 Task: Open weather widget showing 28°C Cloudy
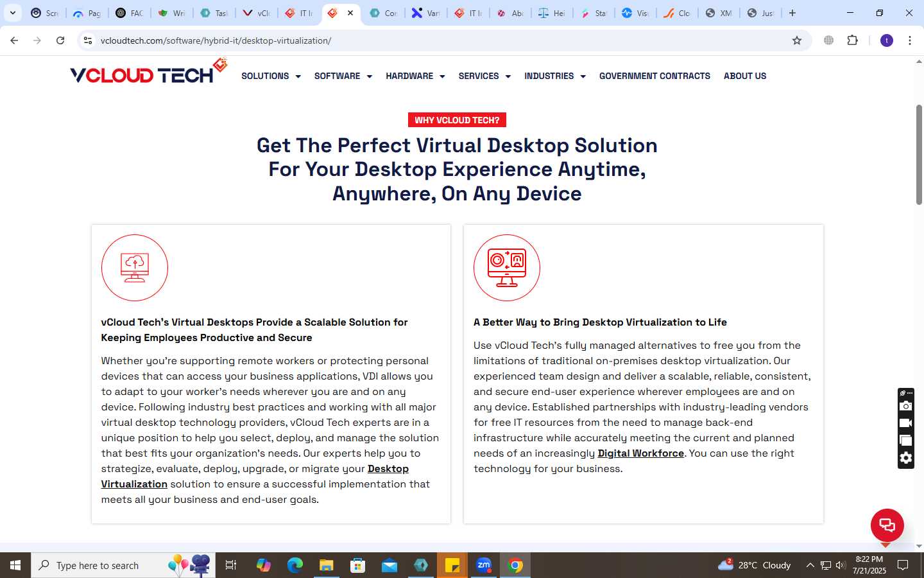pos(755,565)
